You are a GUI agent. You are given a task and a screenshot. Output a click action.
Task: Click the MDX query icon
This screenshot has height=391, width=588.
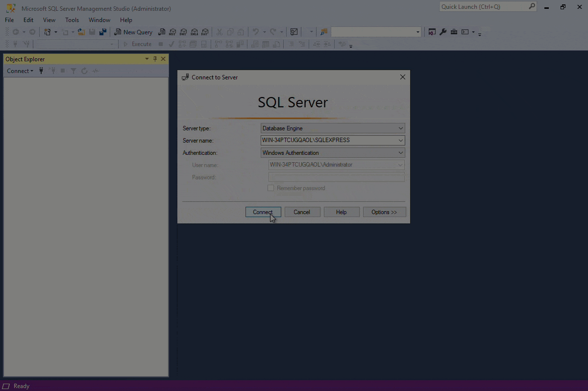[172, 32]
